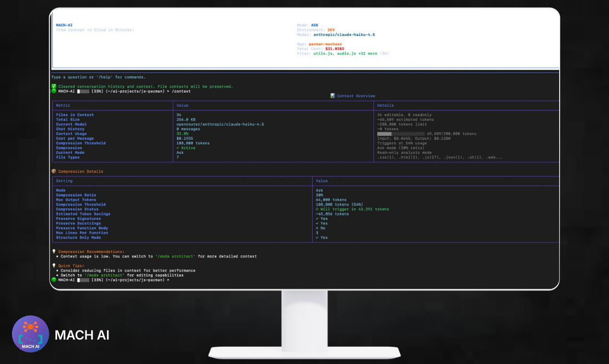609x364 pixels.
Task: Click the 'Compression Details' heading
Action: point(81,171)
